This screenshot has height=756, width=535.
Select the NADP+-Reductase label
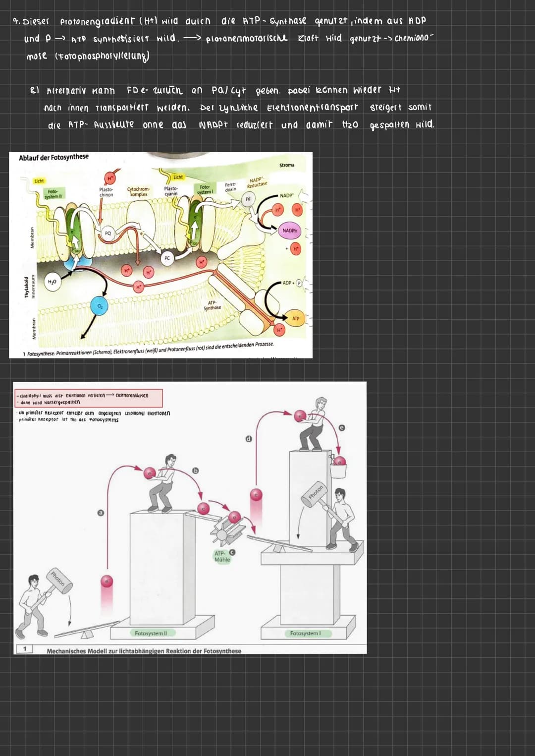tap(257, 182)
